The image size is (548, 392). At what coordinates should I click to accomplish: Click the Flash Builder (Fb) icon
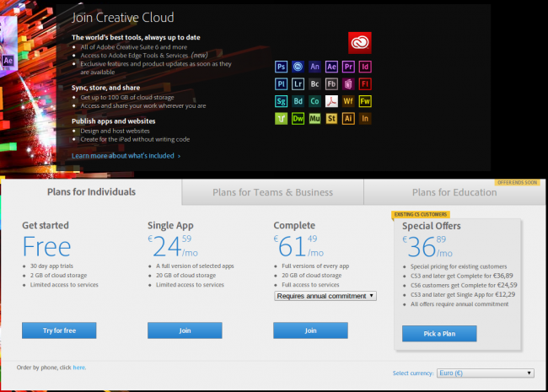(331, 83)
